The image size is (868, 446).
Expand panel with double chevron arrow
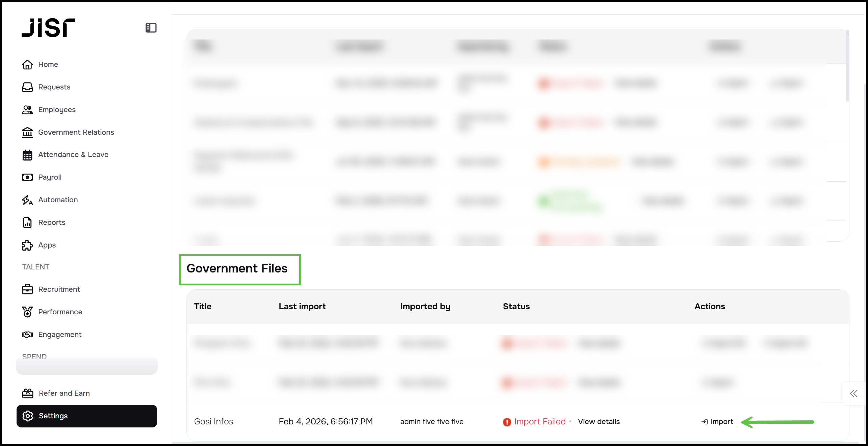click(853, 394)
